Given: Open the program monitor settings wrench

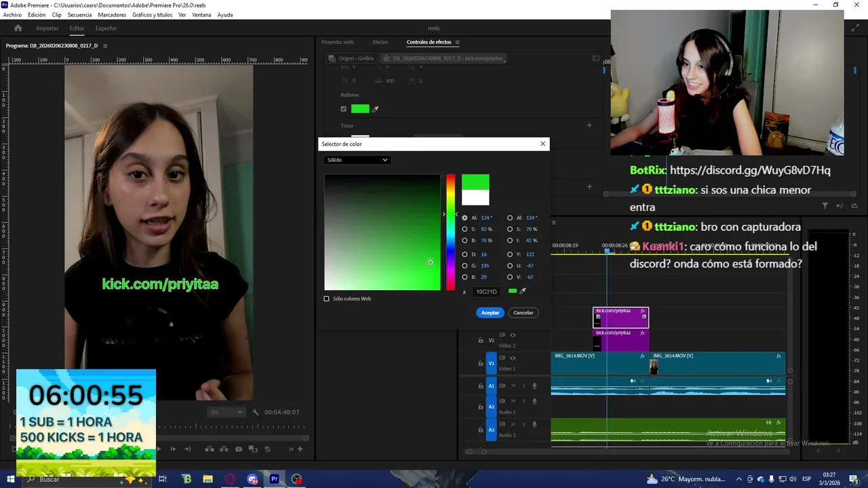Looking at the screenshot, I should click(x=256, y=412).
